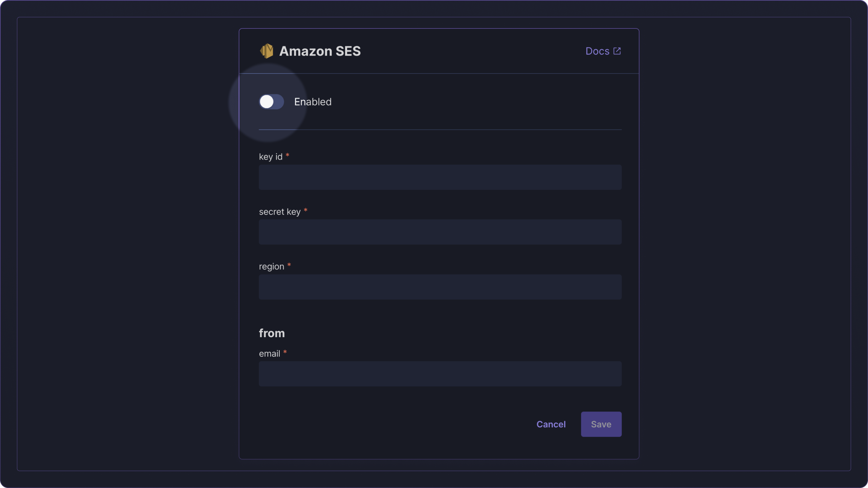Click the required asterisk next to key id
Viewport: 868px width, 488px height.
(288, 155)
